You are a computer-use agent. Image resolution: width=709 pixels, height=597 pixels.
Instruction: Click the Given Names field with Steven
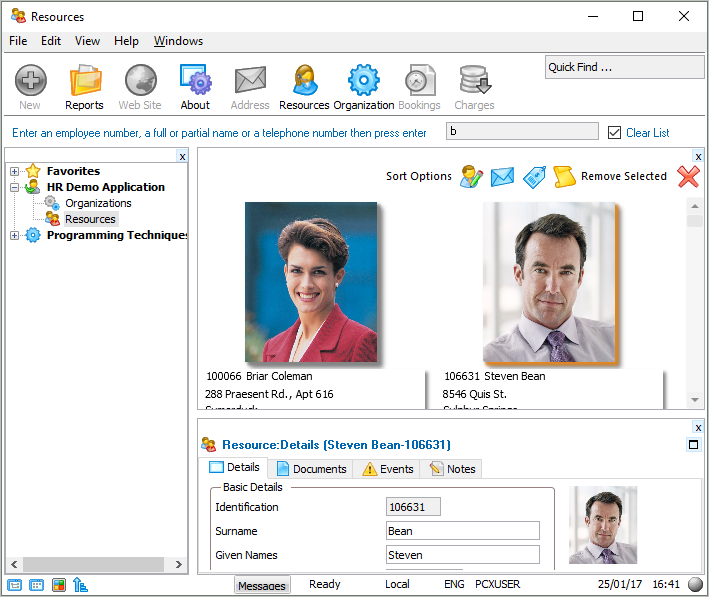[x=463, y=554]
